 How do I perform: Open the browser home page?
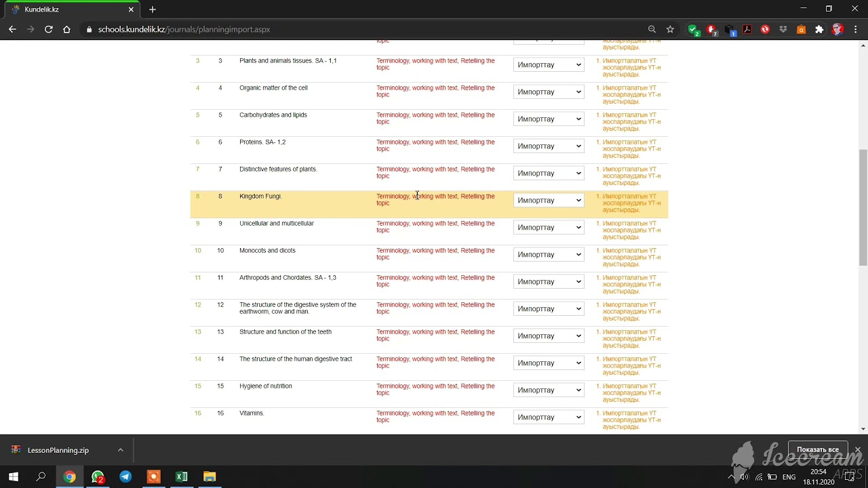(x=66, y=29)
